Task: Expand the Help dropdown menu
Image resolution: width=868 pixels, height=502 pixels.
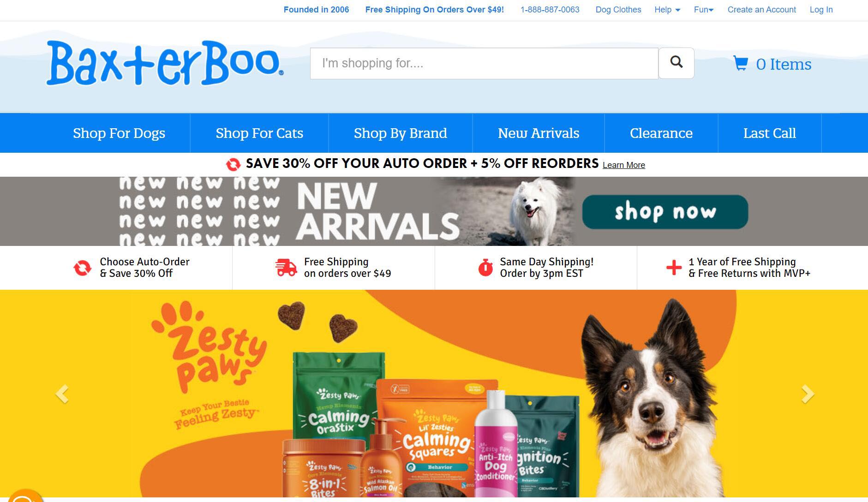Action: click(667, 10)
